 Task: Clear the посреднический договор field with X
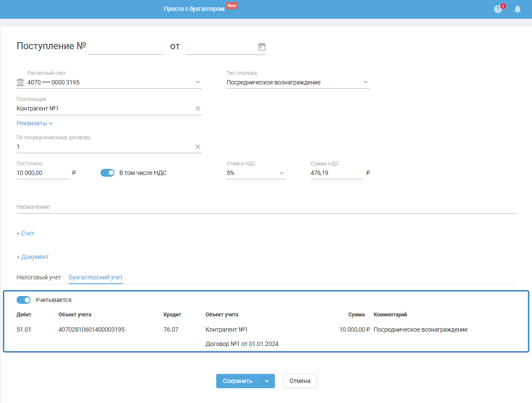198,147
